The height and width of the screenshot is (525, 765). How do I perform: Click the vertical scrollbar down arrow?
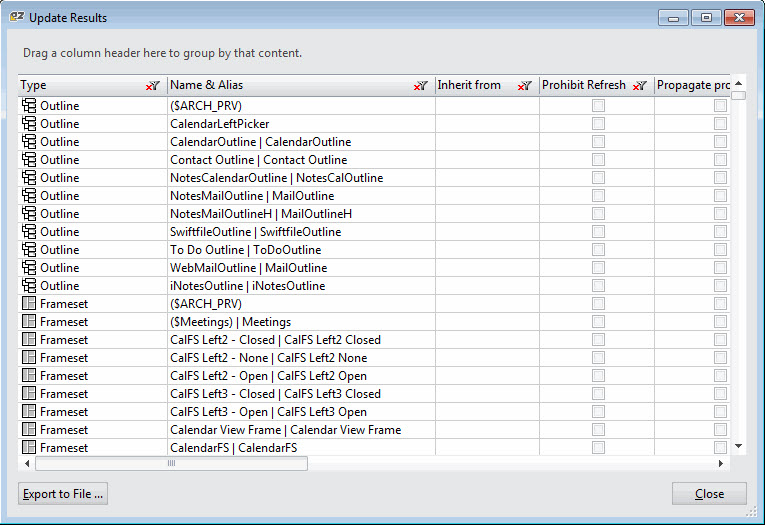point(739,447)
